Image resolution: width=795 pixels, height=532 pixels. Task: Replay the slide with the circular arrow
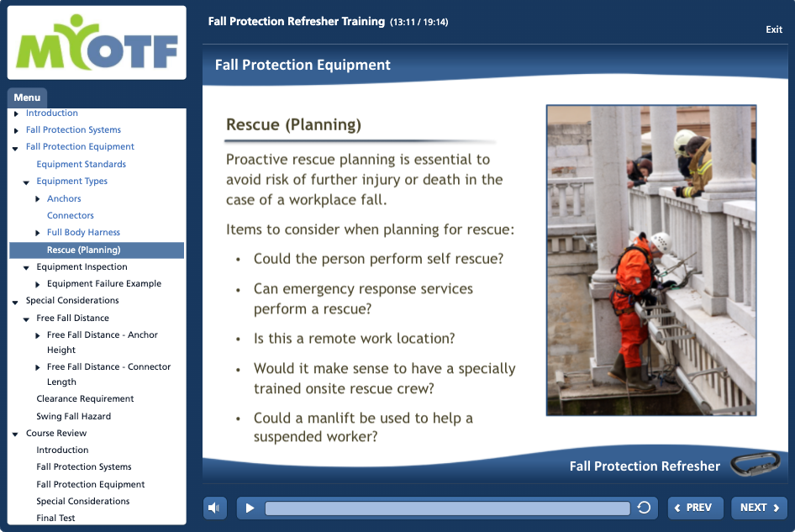644,508
